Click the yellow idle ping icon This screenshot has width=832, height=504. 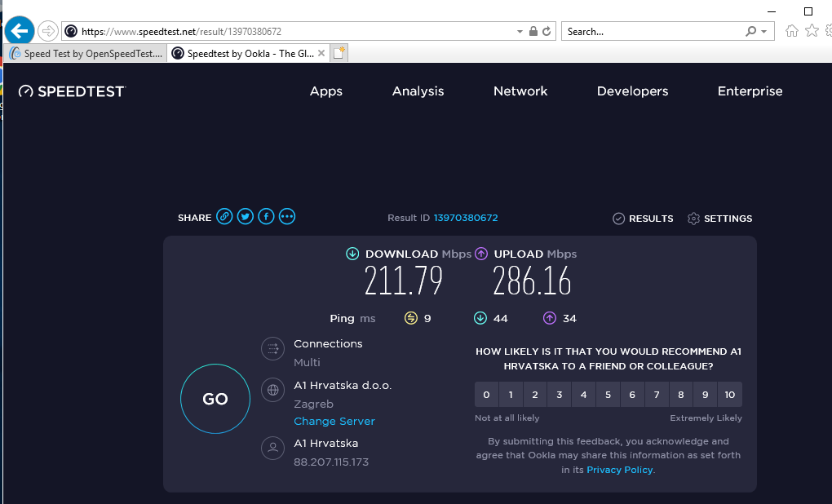(x=410, y=318)
